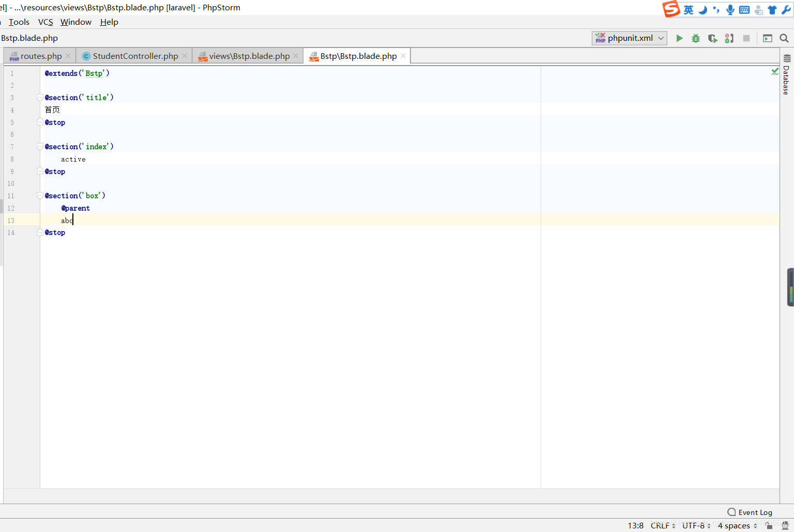The height and width of the screenshot is (532, 794).
Task: Close the routes.php tab
Action: coord(68,56)
